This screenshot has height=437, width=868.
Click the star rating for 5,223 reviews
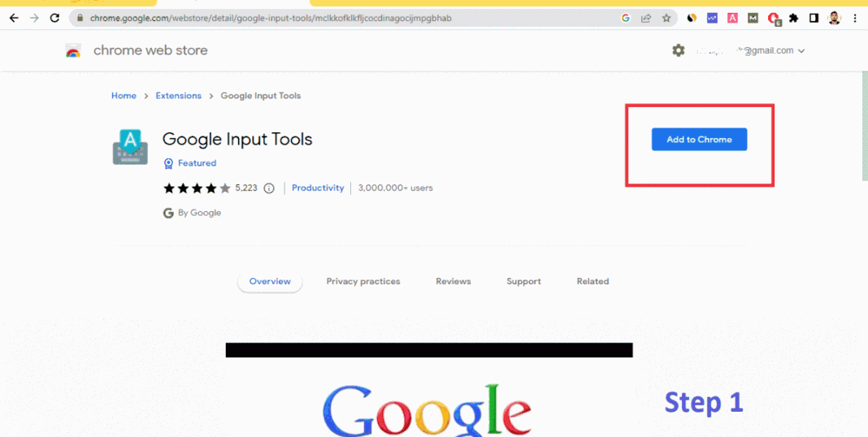(197, 188)
